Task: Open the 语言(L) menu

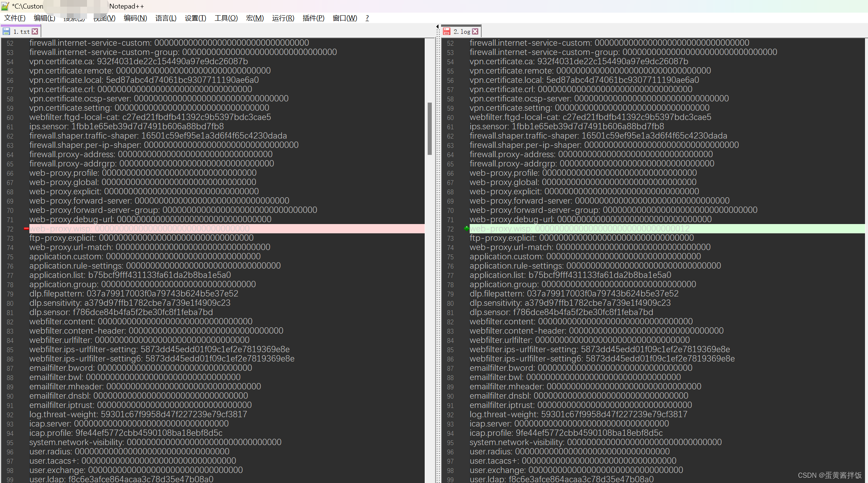Action: 166,18
